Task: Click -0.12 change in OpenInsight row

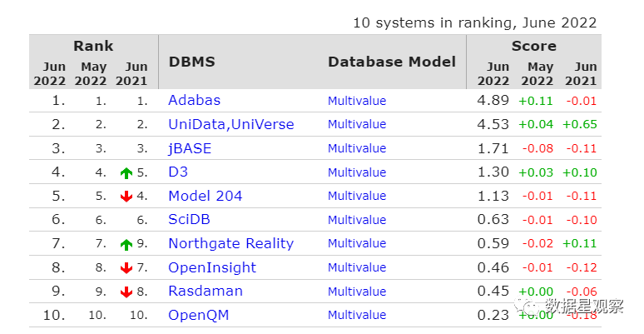Action: [x=581, y=267]
